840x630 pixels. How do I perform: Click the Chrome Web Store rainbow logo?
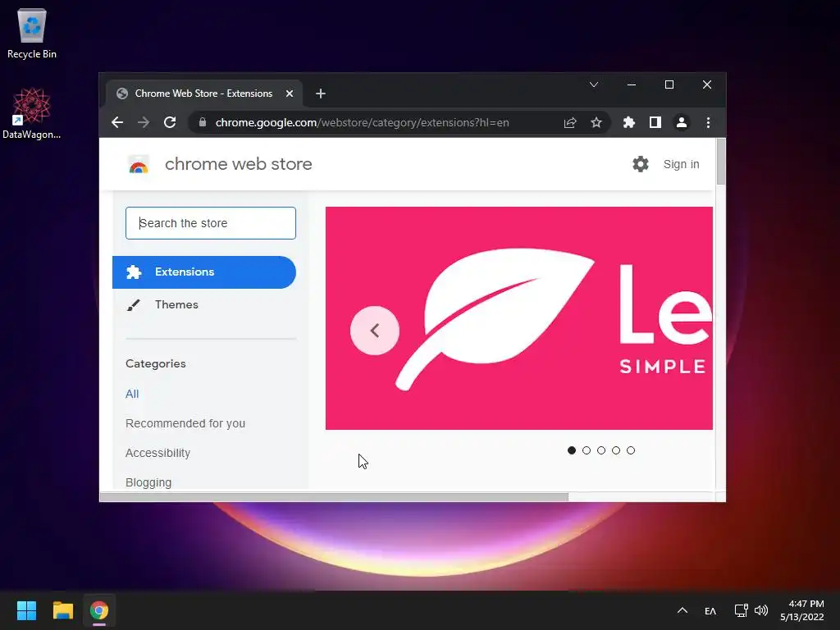[139, 164]
